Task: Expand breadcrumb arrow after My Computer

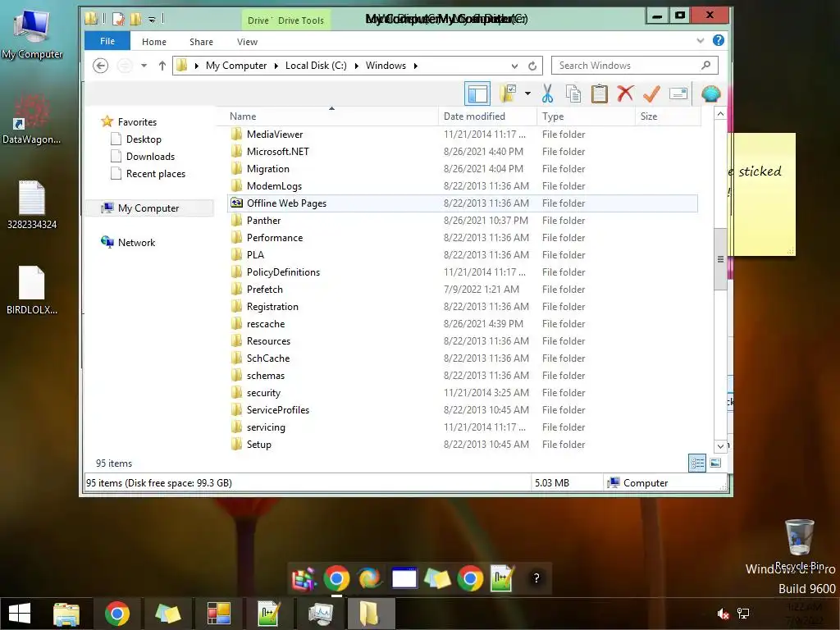Action: coord(276,66)
